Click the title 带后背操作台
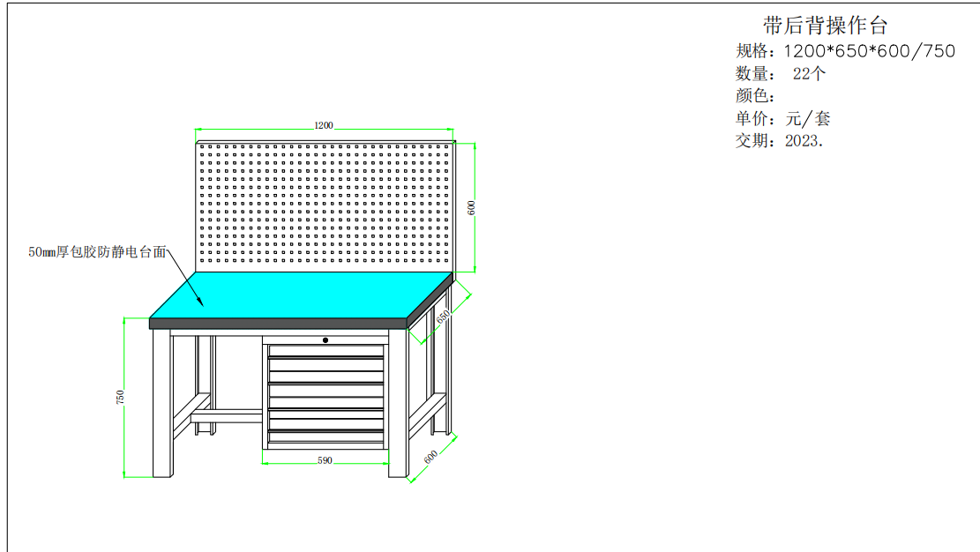980x552 pixels. click(825, 26)
